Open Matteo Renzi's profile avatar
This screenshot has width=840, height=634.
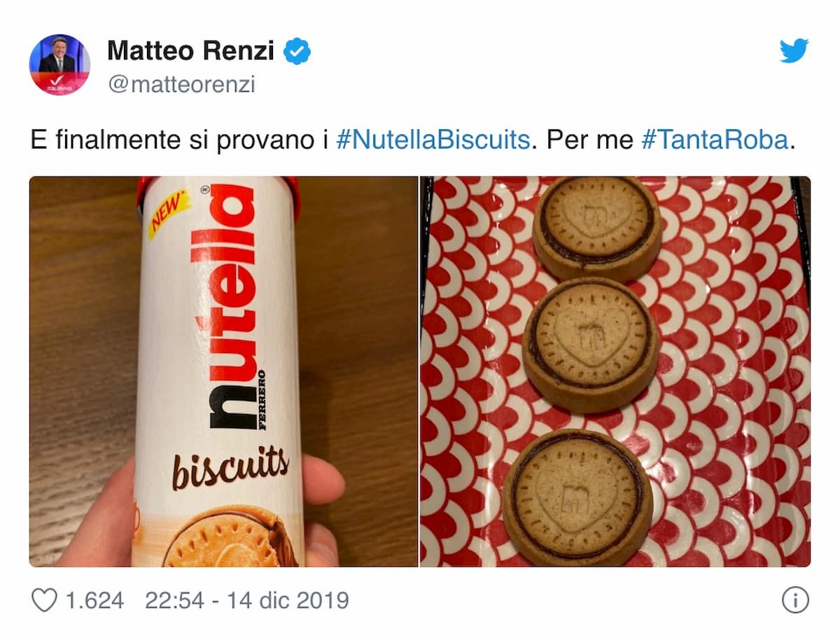pos(59,64)
